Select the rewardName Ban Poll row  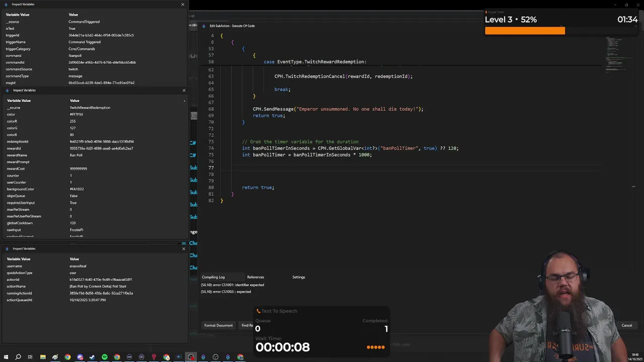coord(94,155)
